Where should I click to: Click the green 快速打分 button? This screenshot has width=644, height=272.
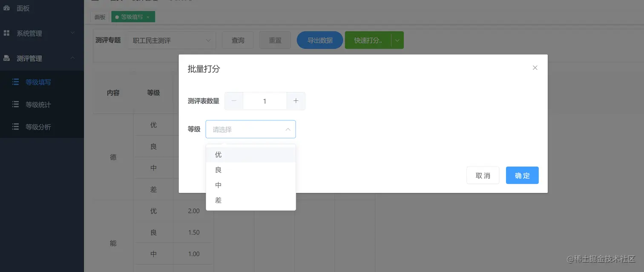click(x=368, y=40)
